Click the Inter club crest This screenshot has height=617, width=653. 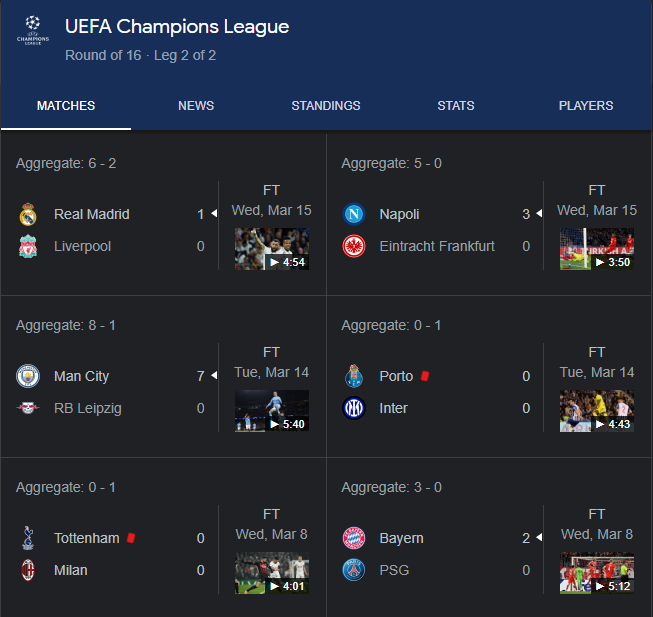pyautogui.click(x=353, y=408)
